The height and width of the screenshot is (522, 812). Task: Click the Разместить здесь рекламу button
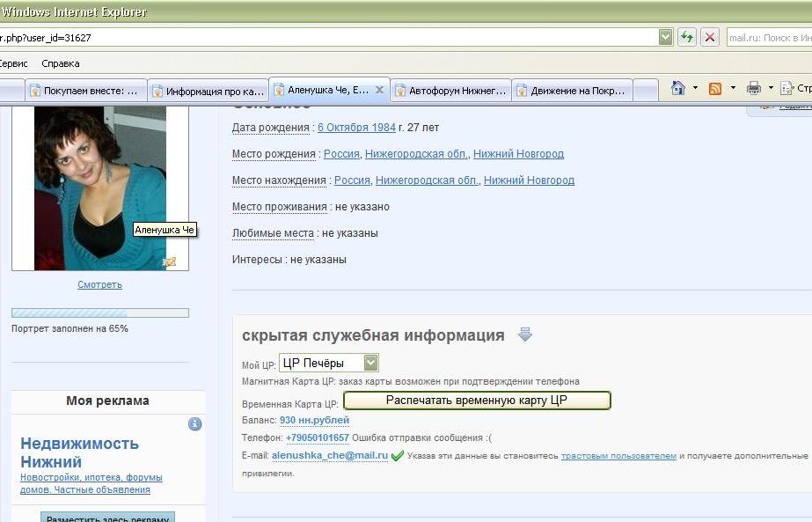(x=107, y=517)
